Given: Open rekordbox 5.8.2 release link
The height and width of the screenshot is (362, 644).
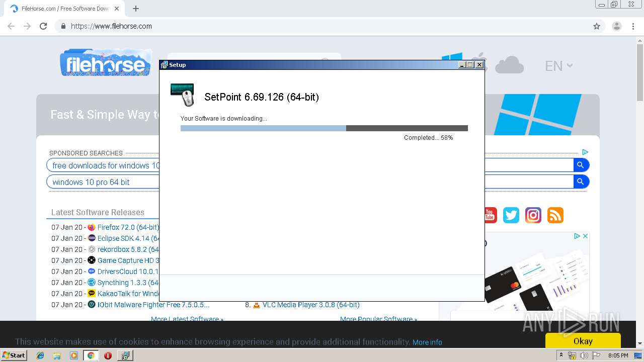Looking at the screenshot, I should pos(128,249).
